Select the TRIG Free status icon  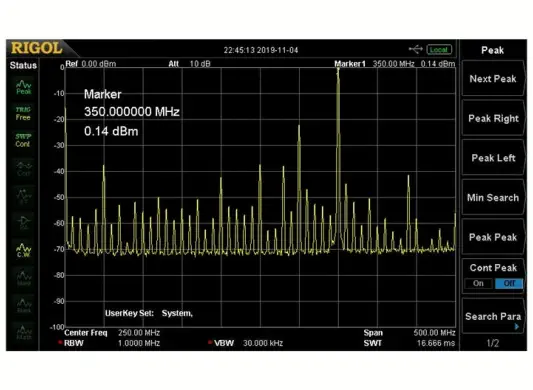coord(23,114)
